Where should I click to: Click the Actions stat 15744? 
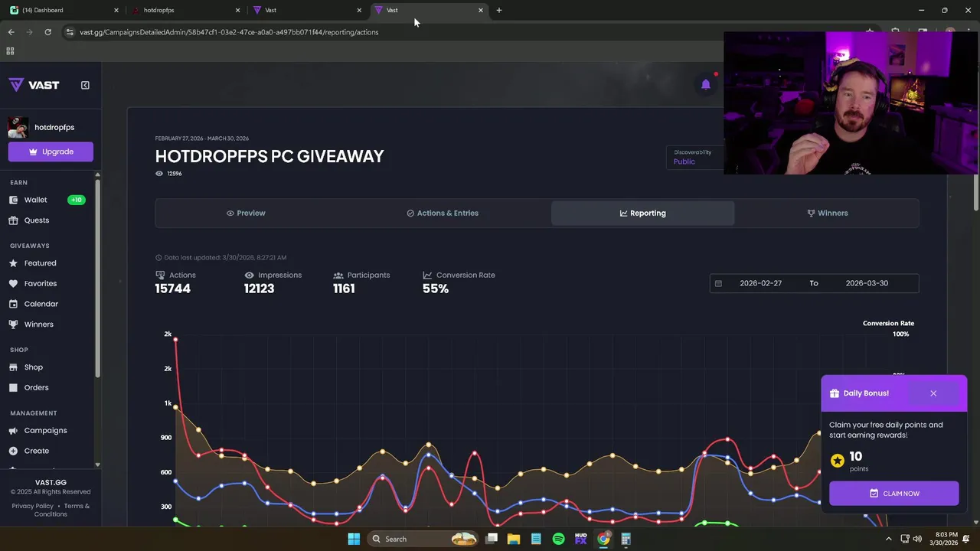click(x=172, y=289)
